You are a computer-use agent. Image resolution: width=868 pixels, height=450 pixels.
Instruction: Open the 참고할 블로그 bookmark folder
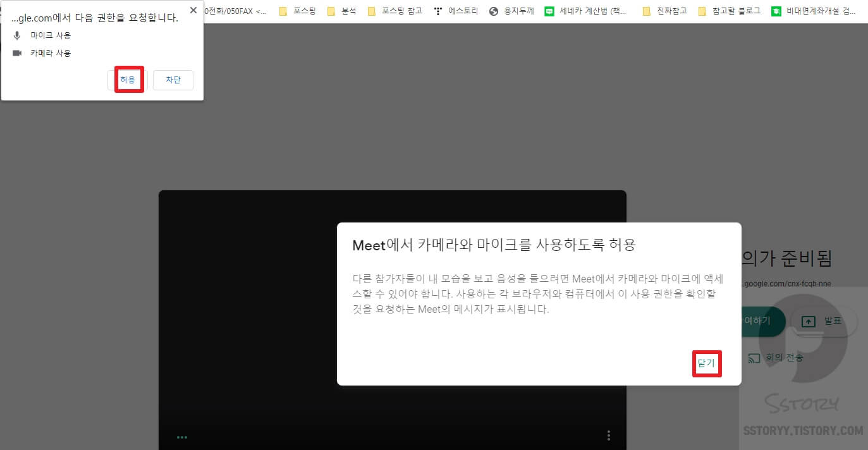730,11
